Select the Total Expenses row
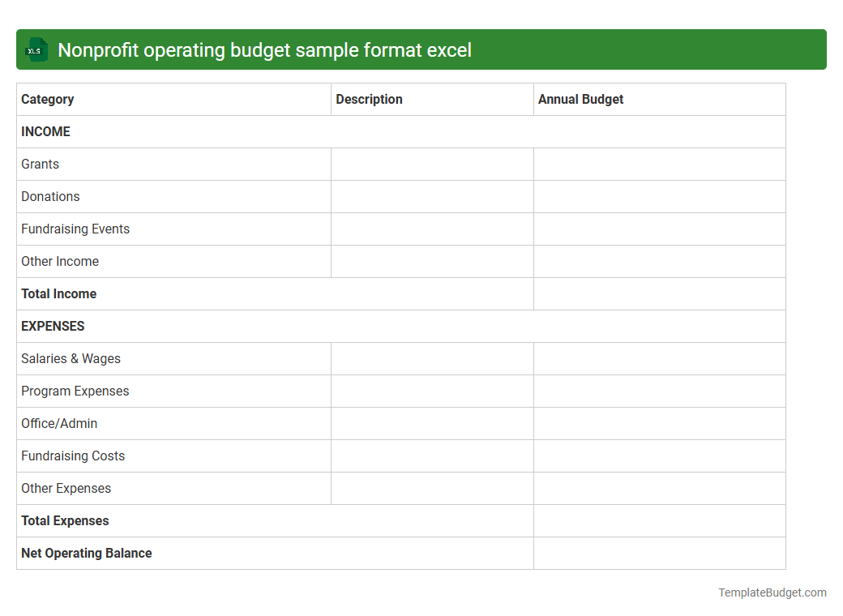Viewport: 843px width, 616px height. [65, 520]
